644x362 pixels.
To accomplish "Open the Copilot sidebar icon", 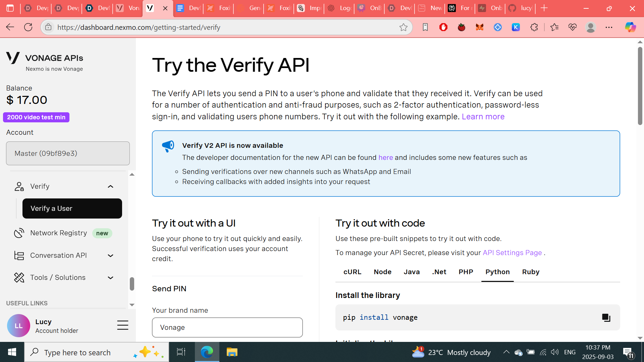I will coord(630,27).
